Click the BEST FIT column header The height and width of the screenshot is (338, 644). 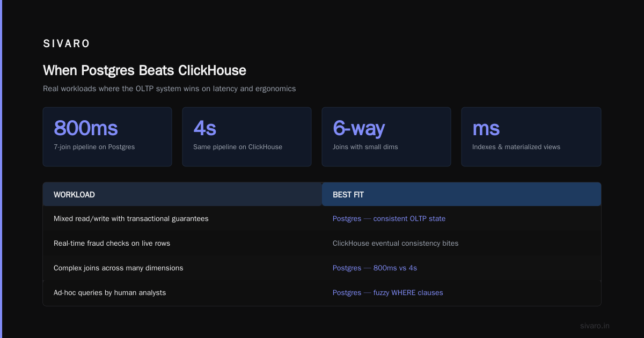pyautogui.click(x=462, y=194)
